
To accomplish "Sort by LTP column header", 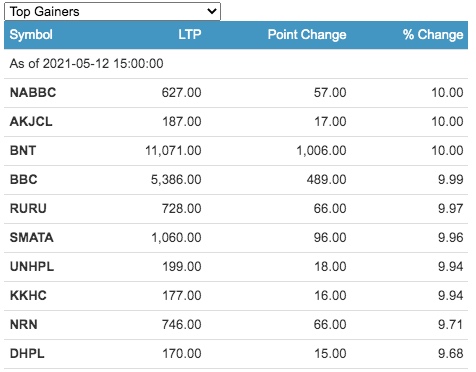I will coord(190,34).
